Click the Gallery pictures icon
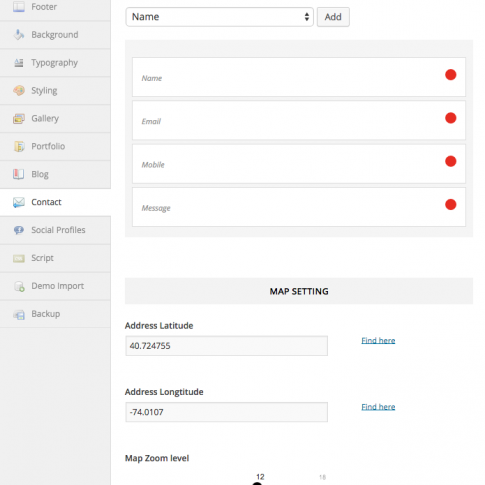 (19, 118)
